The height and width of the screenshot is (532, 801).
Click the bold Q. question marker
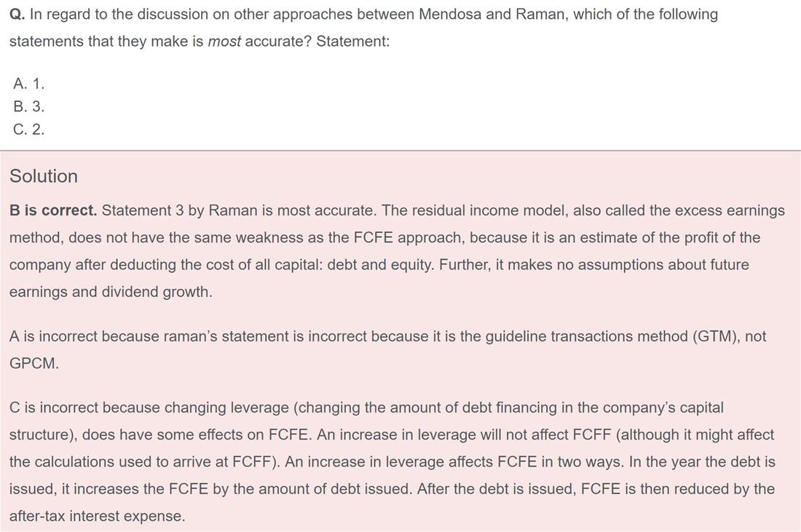coord(17,15)
